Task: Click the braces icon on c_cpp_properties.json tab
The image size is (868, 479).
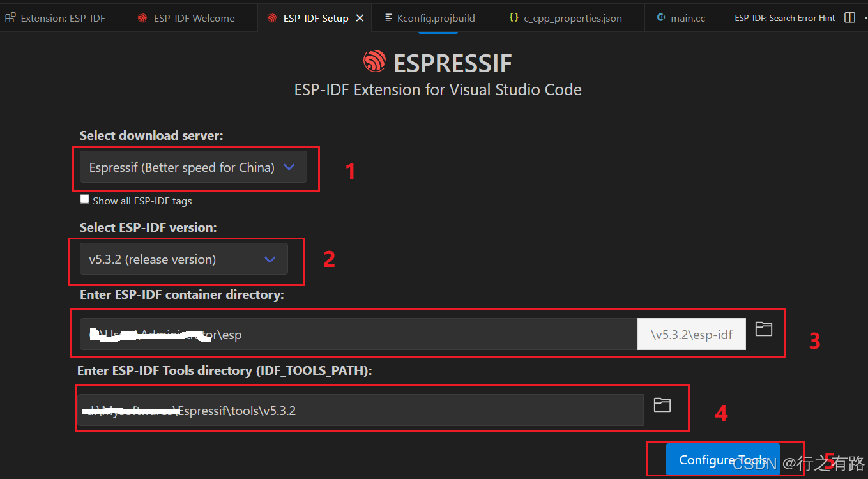Action: point(514,18)
